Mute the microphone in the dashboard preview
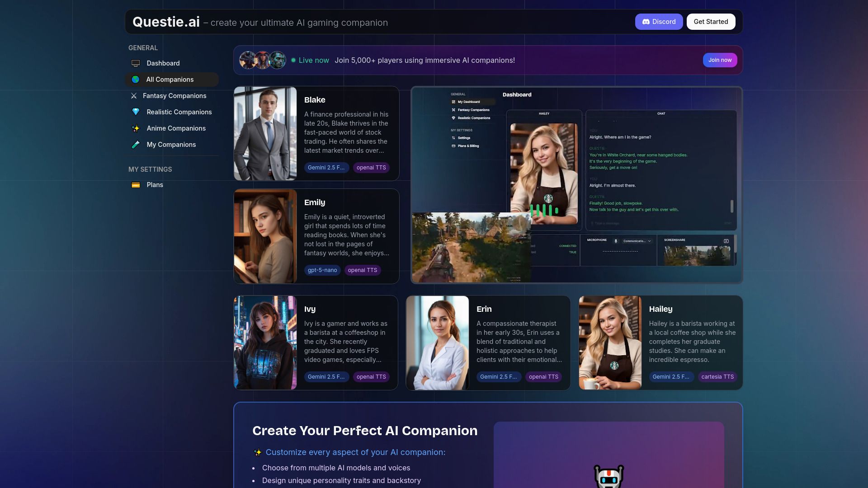This screenshot has width=868, height=488. (615, 241)
